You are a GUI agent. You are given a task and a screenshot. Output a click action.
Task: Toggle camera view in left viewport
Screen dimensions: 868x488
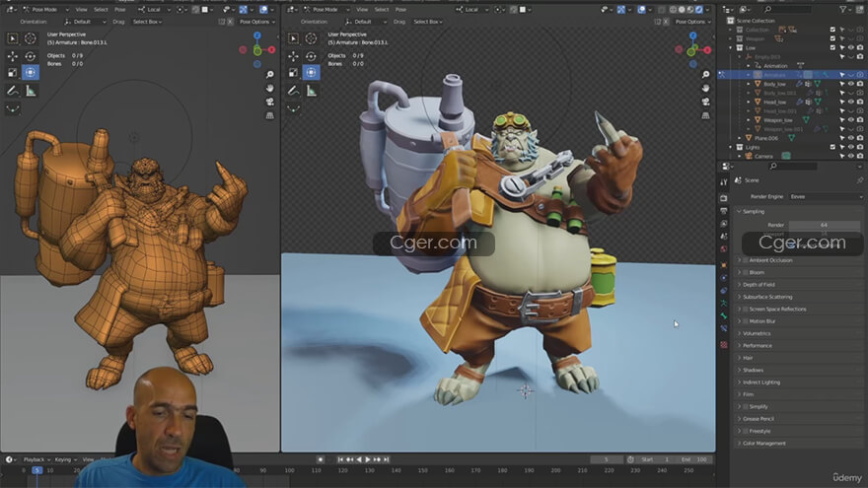pyautogui.click(x=269, y=102)
